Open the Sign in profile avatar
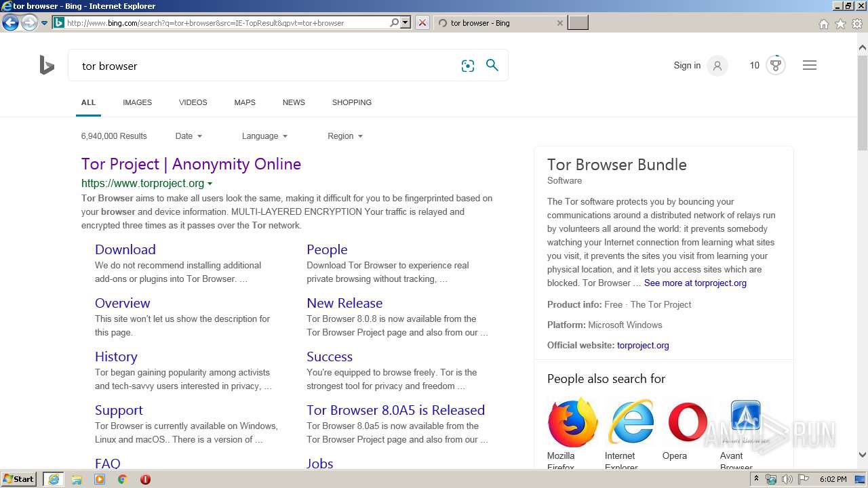 tap(717, 66)
